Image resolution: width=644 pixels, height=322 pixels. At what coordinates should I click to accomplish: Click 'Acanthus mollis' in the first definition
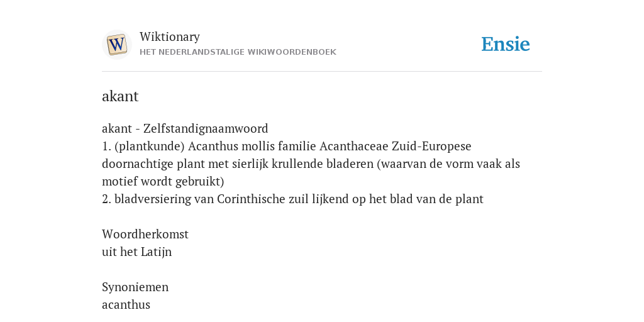tap(231, 146)
